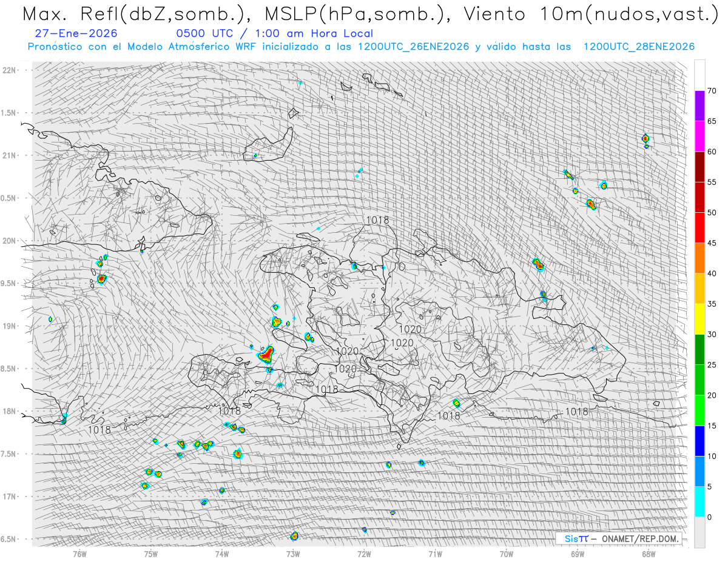Click the cyan 0-5 dBZ colorbar segment
The height and width of the screenshot is (562, 728).
(x=699, y=501)
